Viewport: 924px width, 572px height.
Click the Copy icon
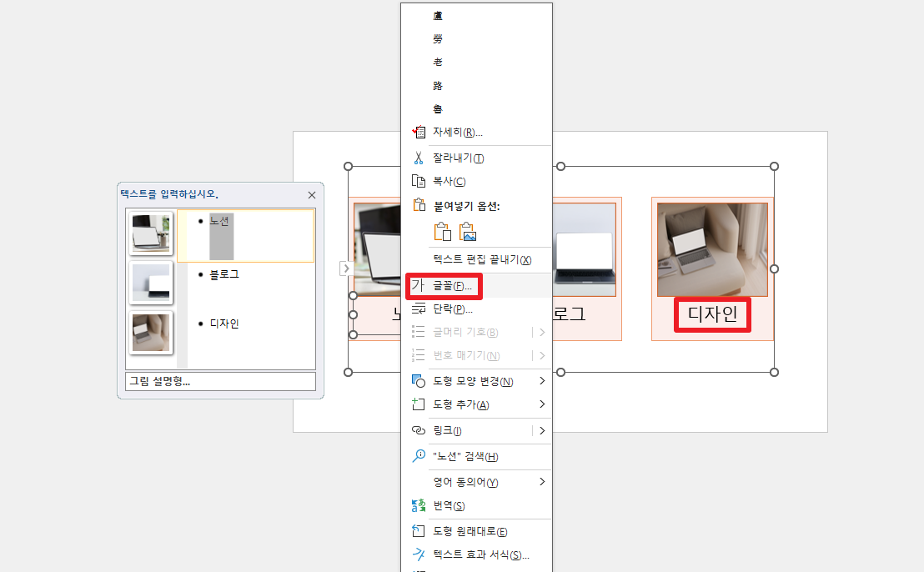[x=418, y=182]
